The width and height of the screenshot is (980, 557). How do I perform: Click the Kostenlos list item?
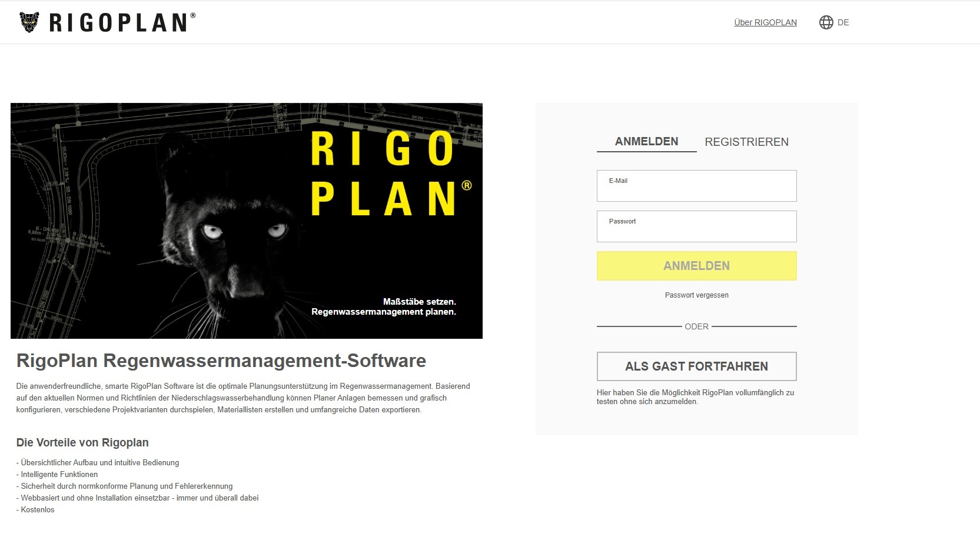click(35, 510)
